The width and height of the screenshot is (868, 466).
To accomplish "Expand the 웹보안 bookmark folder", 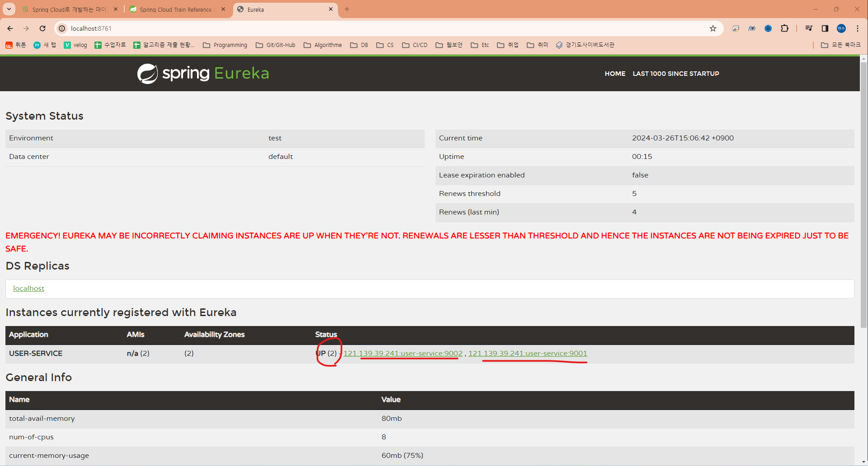I will [x=449, y=45].
